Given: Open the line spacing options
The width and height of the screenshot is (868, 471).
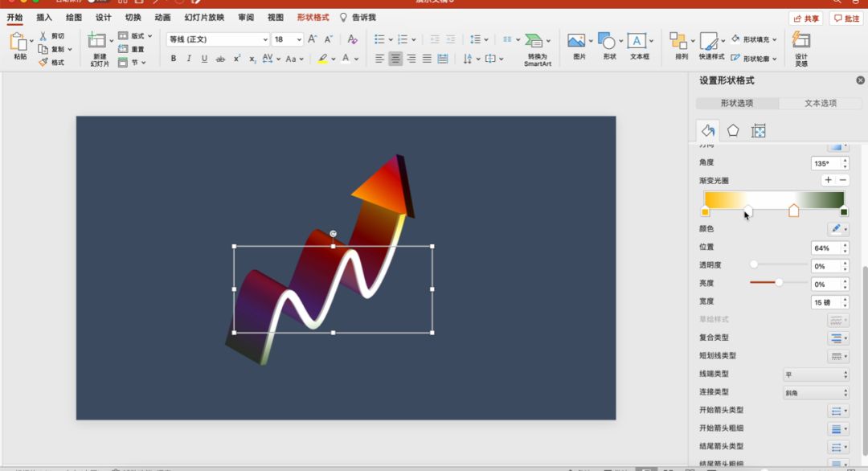Looking at the screenshot, I should (x=479, y=39).
